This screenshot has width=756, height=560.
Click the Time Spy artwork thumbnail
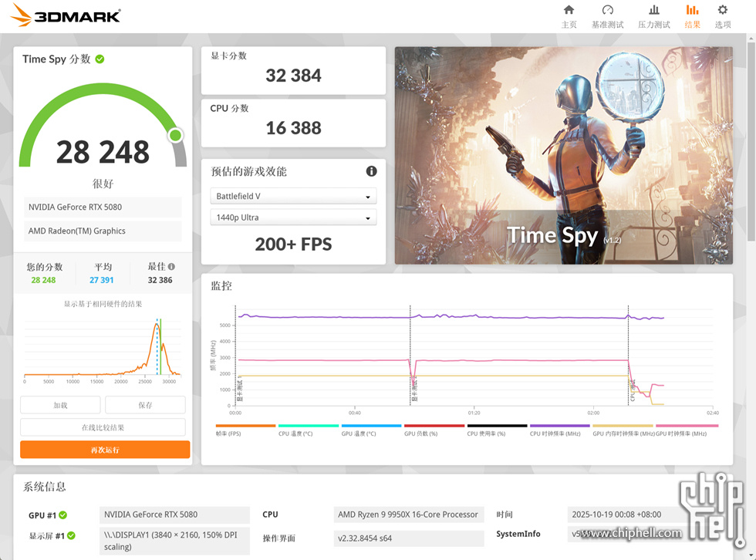[563, 155]
